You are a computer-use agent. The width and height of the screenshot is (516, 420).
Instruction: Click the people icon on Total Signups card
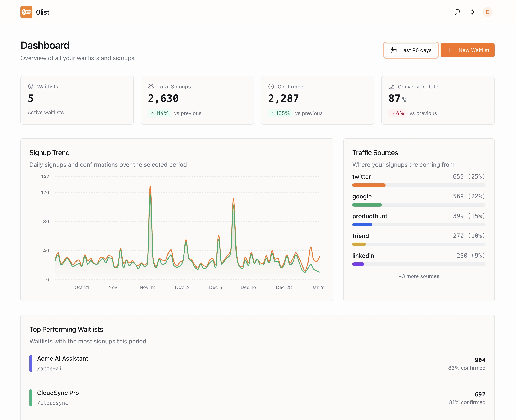pyautogui.click(x=151, y=86)
